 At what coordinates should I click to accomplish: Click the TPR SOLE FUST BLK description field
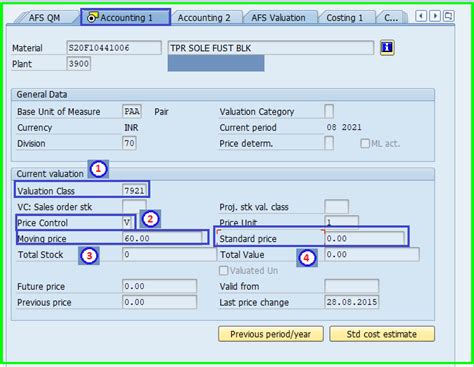[x=271, y=48]
